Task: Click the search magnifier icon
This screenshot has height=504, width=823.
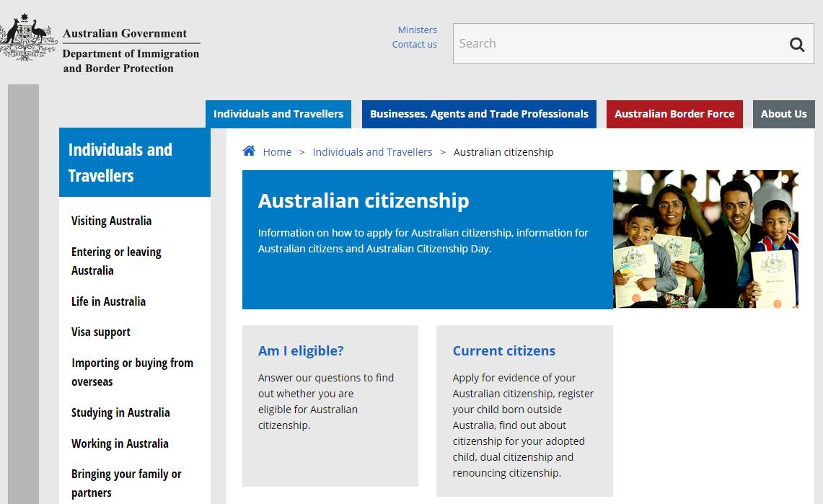Action: [797, 44]
